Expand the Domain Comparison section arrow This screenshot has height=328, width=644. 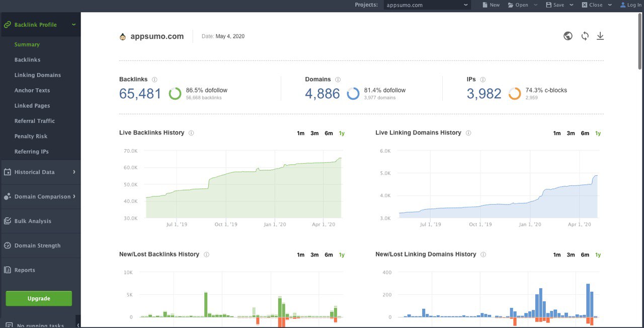[74, 196]
